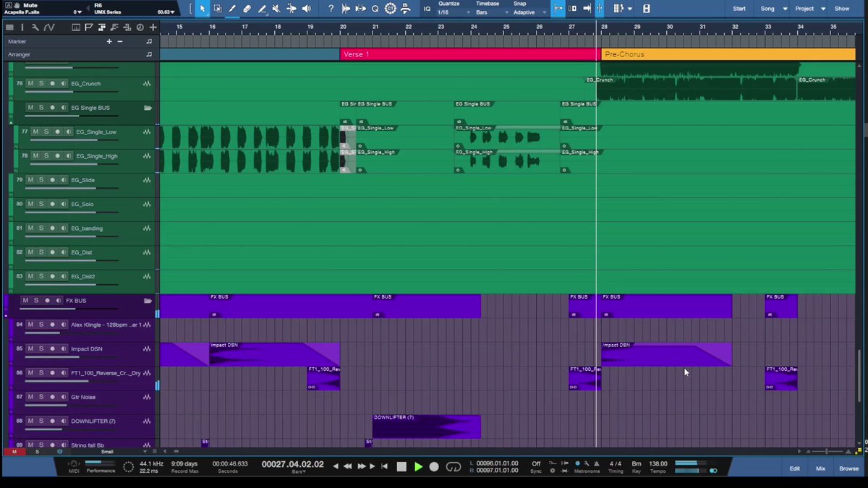Open the Snap Adaptive dropdown

(x=527, y=9)
